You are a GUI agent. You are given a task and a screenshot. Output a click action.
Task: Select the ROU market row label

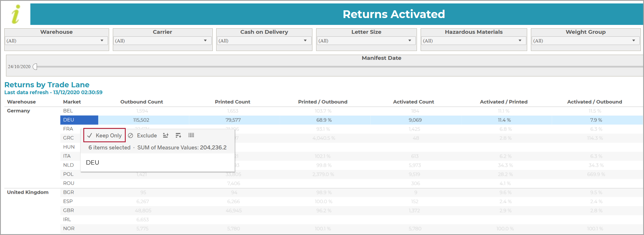[68, 183]
